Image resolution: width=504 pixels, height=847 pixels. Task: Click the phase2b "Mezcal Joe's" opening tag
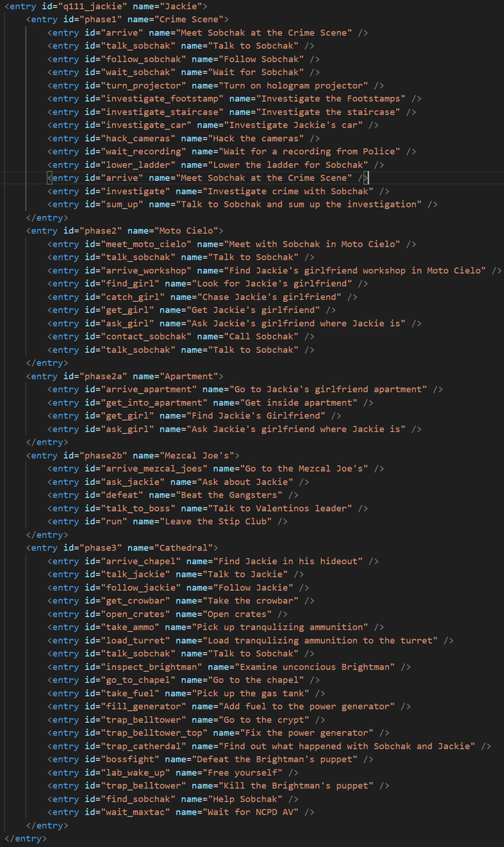click(x=133, y=455)
